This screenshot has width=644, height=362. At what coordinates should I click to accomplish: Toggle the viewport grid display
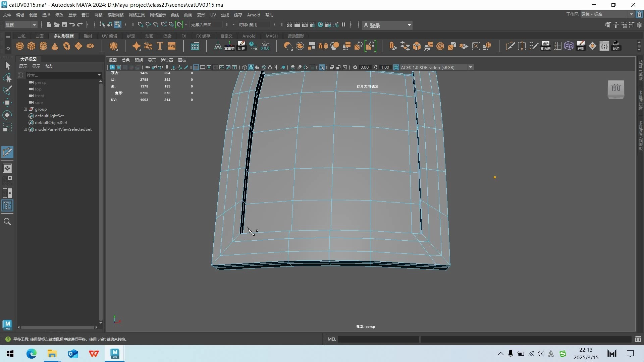click(196, 67)
